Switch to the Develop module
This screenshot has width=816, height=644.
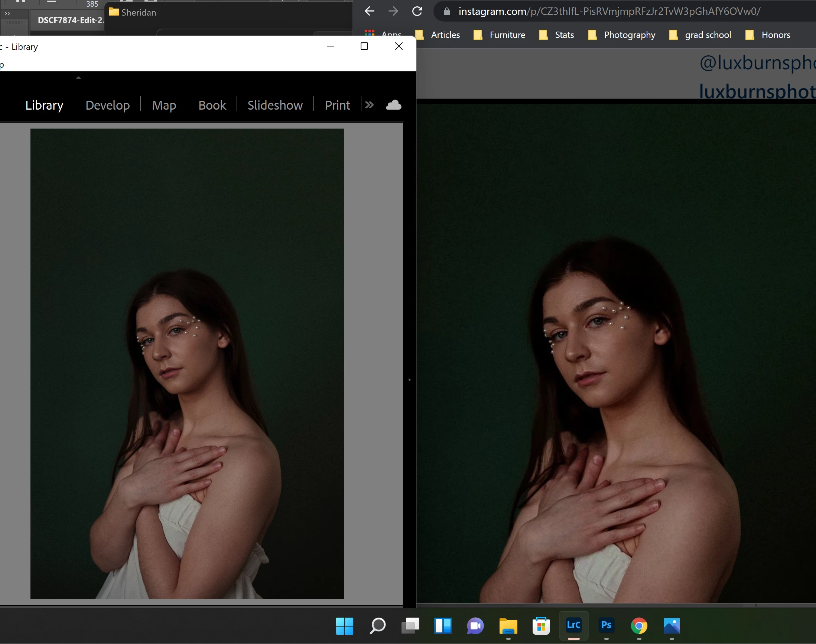tap(107, 105)
